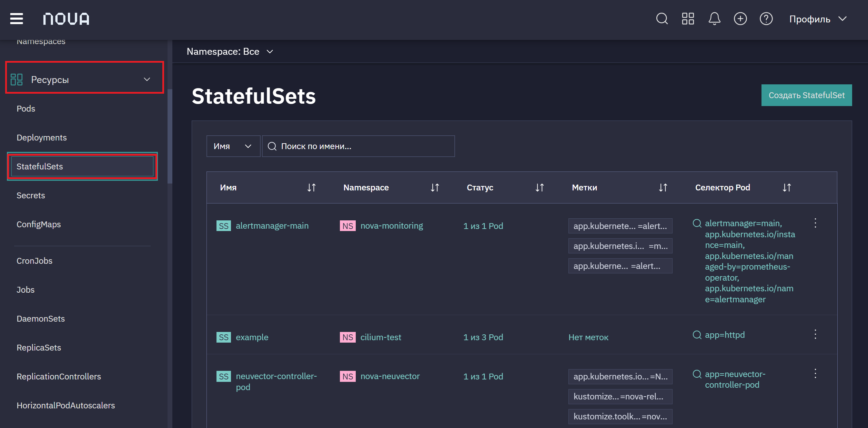
Task: Click the search icon beside app=httpd
Action: pos(697,335)
